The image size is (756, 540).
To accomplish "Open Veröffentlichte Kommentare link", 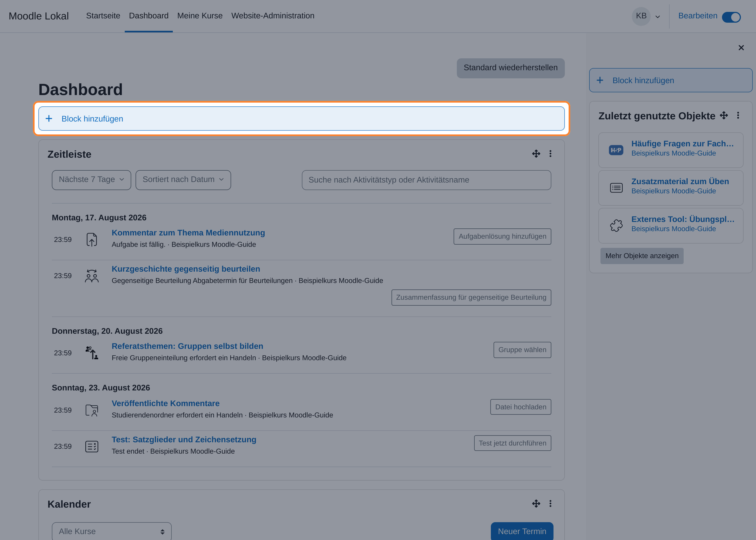I will (166, 403).
